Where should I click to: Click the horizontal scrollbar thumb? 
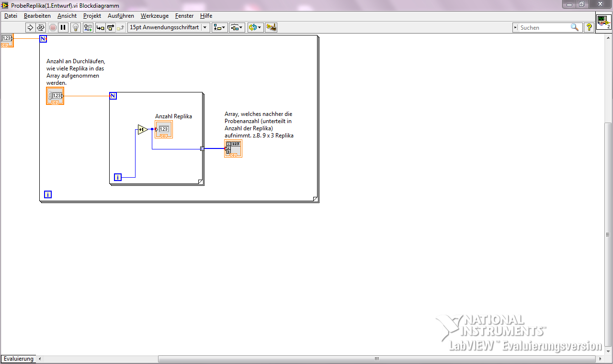376,359
